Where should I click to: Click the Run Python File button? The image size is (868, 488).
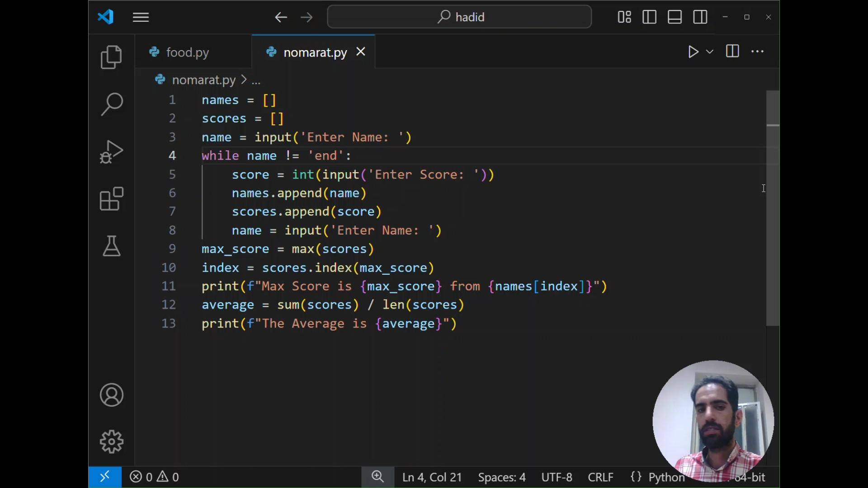point(693,52)
